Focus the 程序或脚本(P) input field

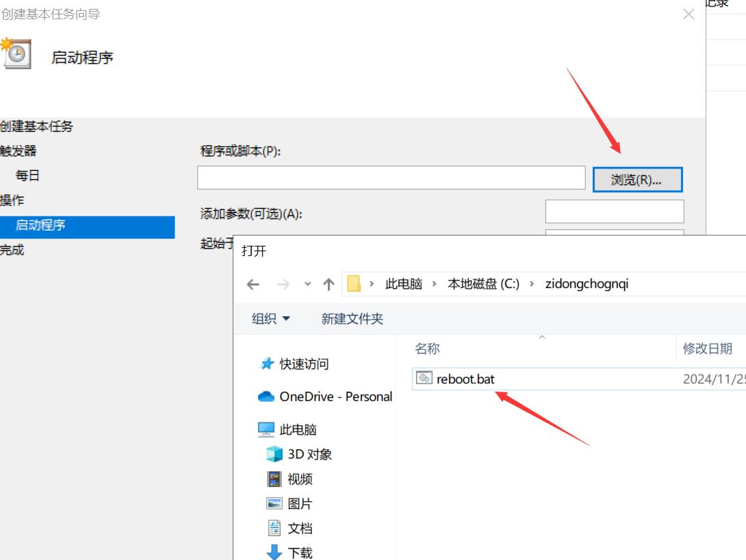click(x=391, y=177)
